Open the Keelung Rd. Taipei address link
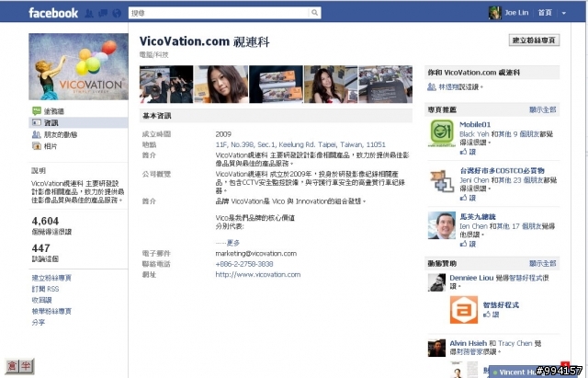This screenshot has width=588, height=378. [x=300, y=144]
